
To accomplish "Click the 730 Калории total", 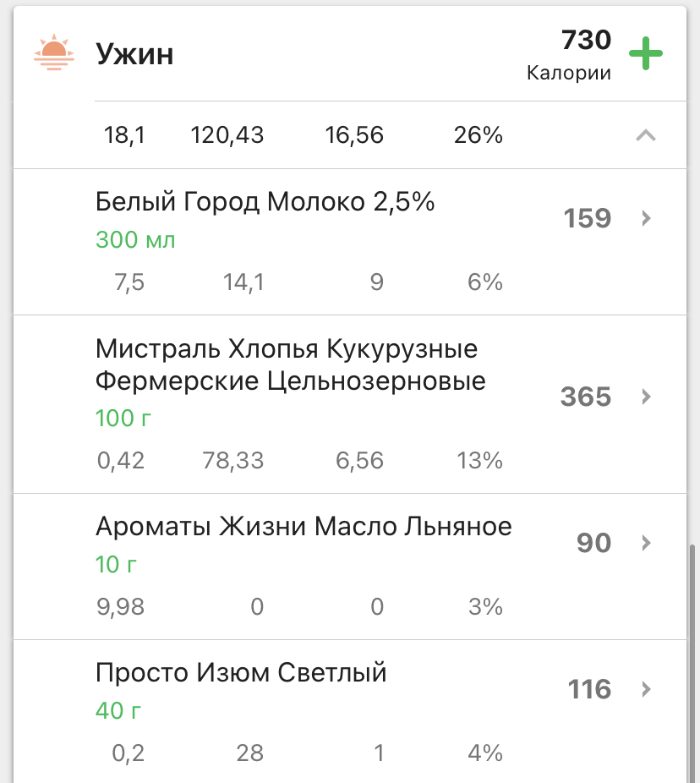I will click(569, 54).
